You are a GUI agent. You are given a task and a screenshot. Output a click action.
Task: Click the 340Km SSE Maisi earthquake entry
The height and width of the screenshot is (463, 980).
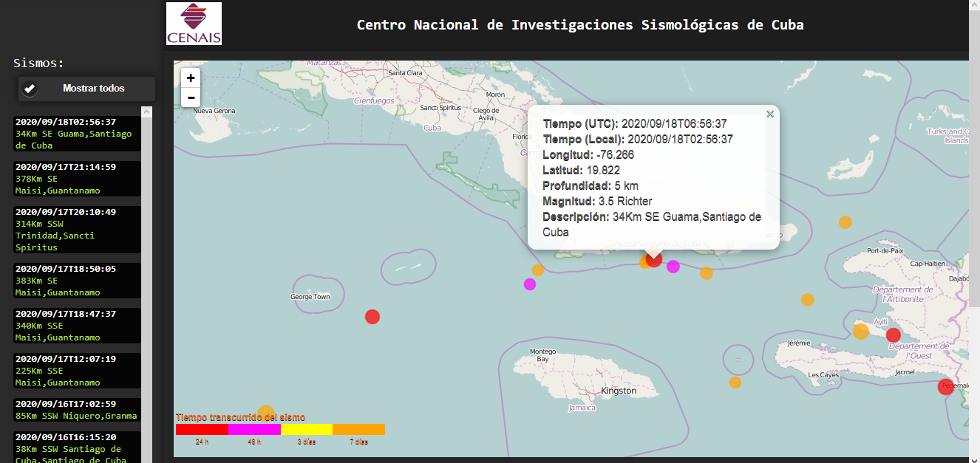pos(77,326)
